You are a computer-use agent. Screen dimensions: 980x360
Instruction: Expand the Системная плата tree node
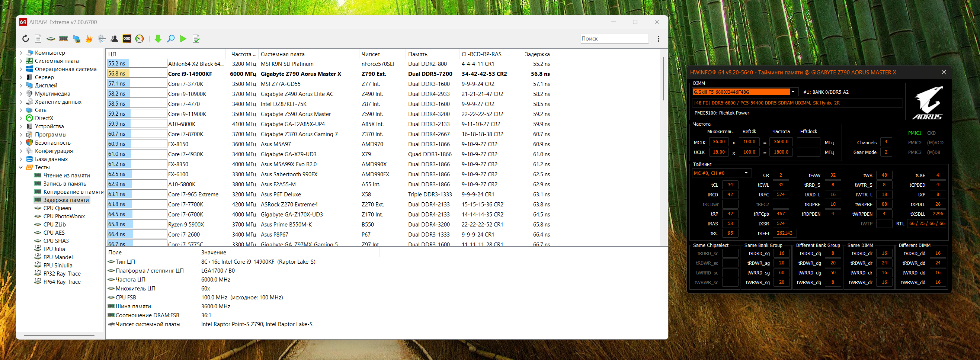tap(21, 61)
